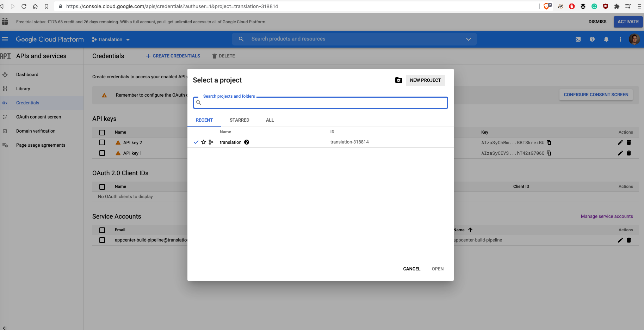Copy the API key 1 value
644x330 pixels.
coord(549,153)
